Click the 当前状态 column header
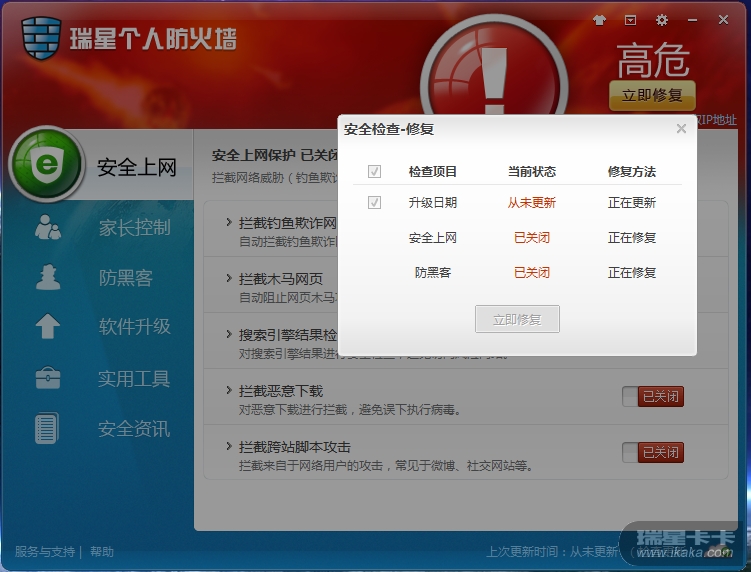The image size is (751, 572). click(x=532, y=172)
